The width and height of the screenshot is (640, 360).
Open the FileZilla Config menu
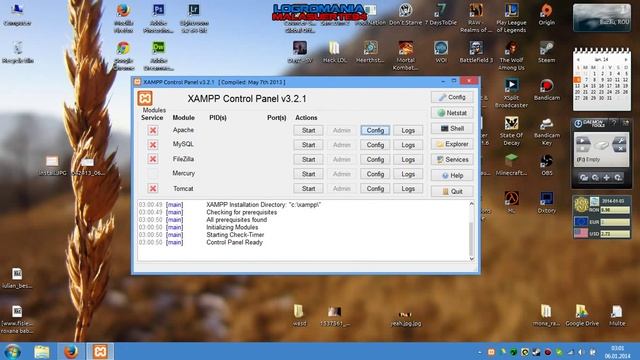375,160
